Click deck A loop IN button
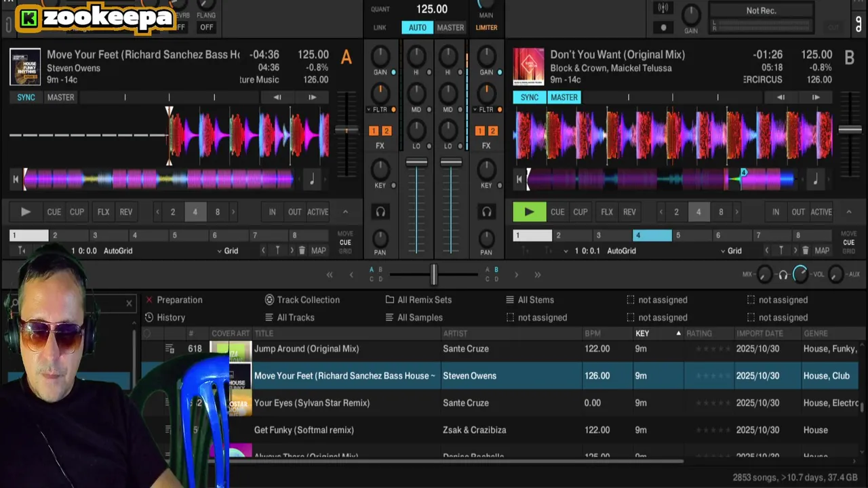The width and height of the screenshot is (868, 488). click(x=272, y=211)
